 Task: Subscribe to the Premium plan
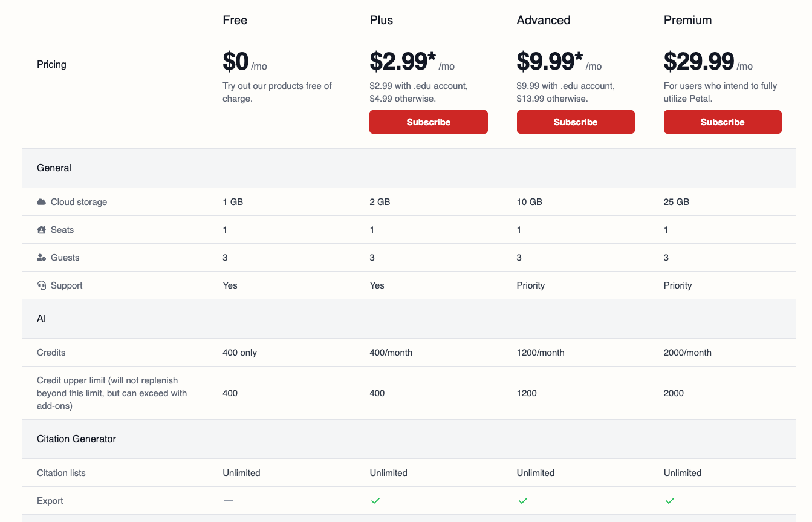click(x=722, y=122)
